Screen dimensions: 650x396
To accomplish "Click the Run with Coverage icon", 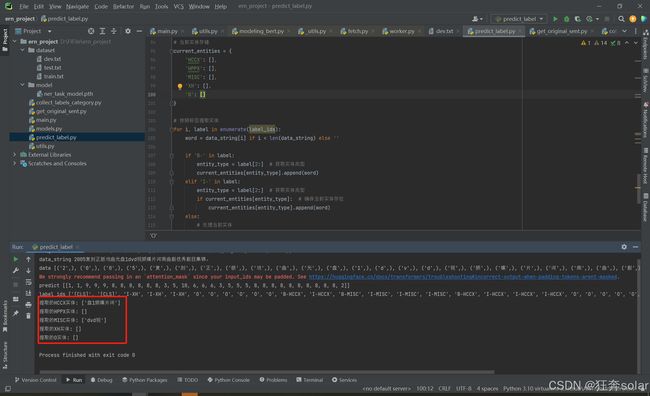I will click(577, 19).
